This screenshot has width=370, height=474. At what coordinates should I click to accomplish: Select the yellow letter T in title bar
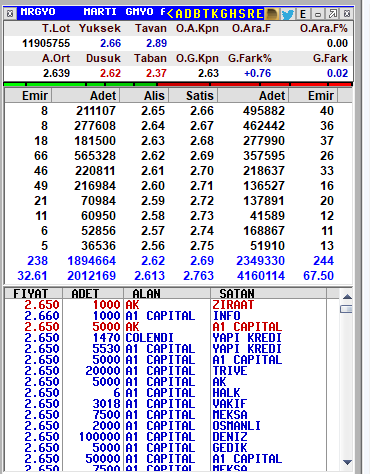point(206,14)
